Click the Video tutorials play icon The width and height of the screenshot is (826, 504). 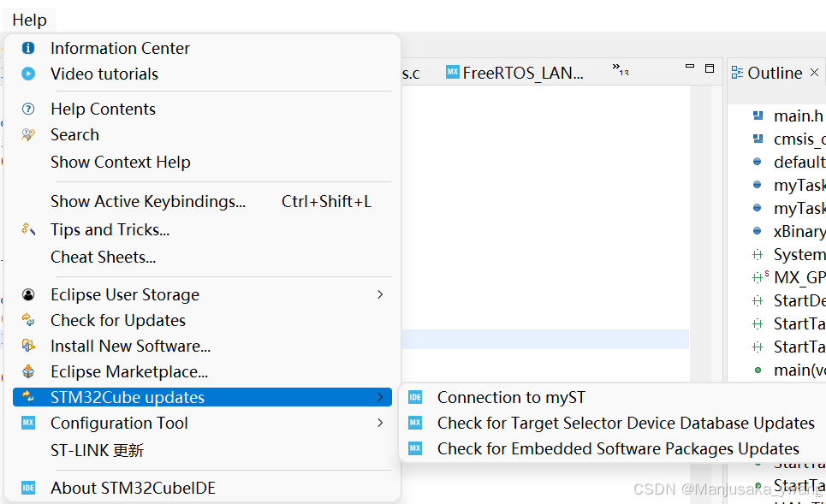click(28, 74)
